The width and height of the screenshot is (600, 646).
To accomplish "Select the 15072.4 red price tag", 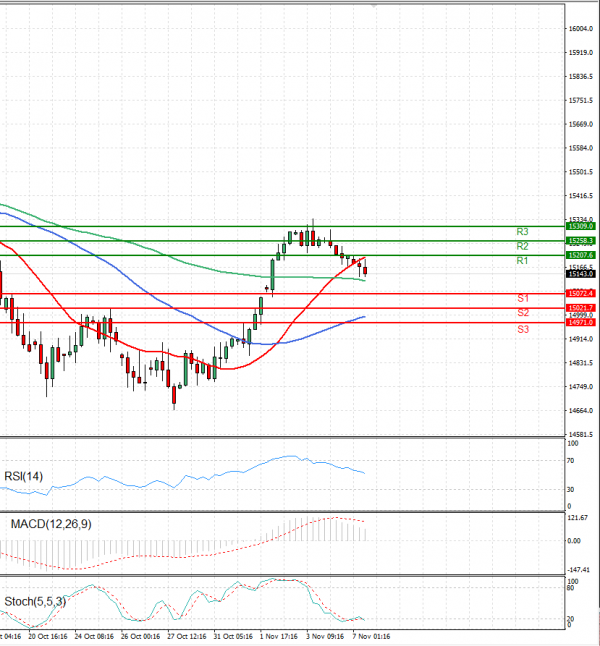I will pyautogui.click(x=581, y=293).
